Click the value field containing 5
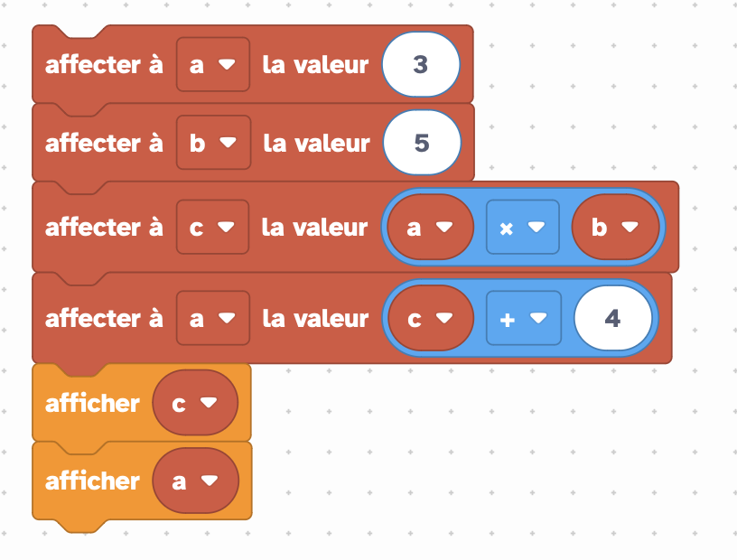The image size is (737, 560). pos(422,143)
